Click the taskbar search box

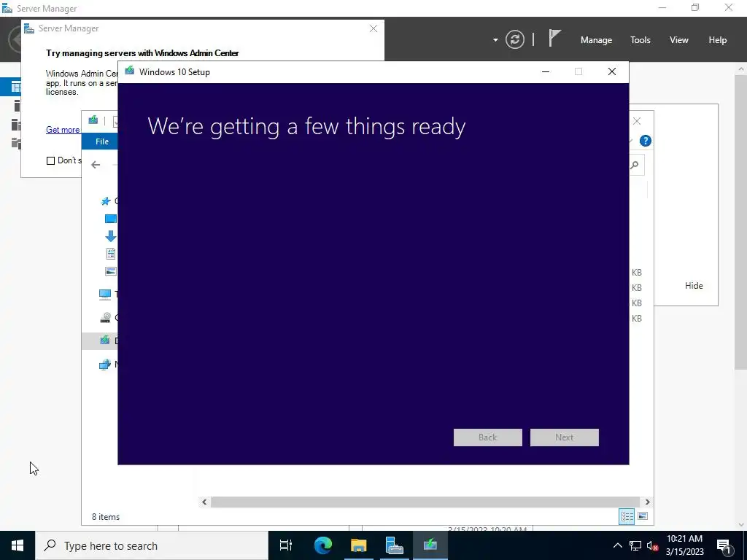pyautogui.click(x=152, y=545)
